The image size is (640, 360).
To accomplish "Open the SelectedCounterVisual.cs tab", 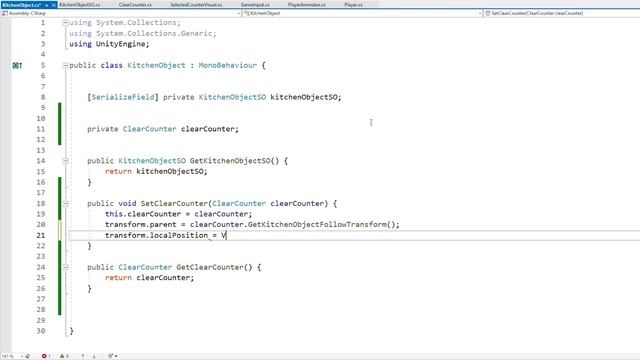I will coord(196,4).
